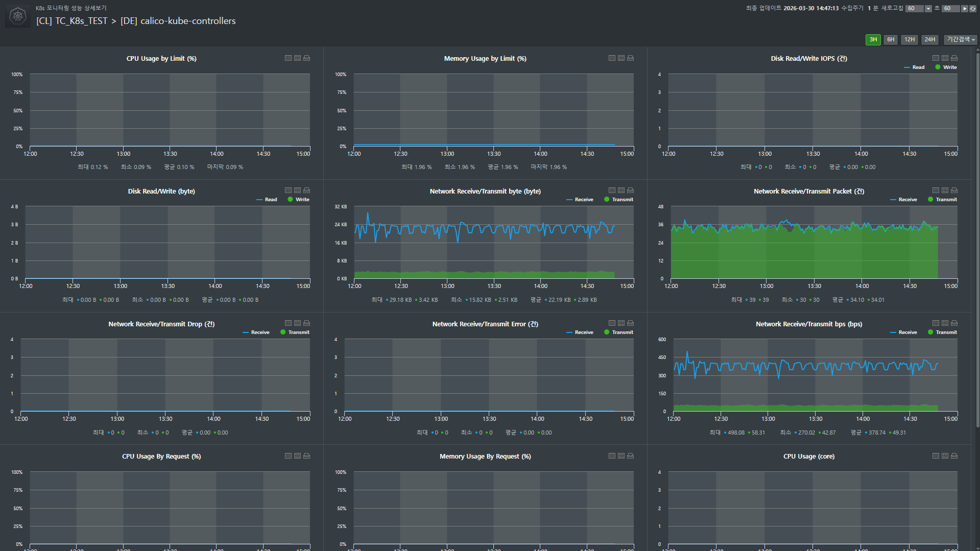Image resolution: width=980 pixels, height=551 pixels.
Task: Export Network Receive/Transmit byte chart to Excel
Action: (x=621, y=190)
